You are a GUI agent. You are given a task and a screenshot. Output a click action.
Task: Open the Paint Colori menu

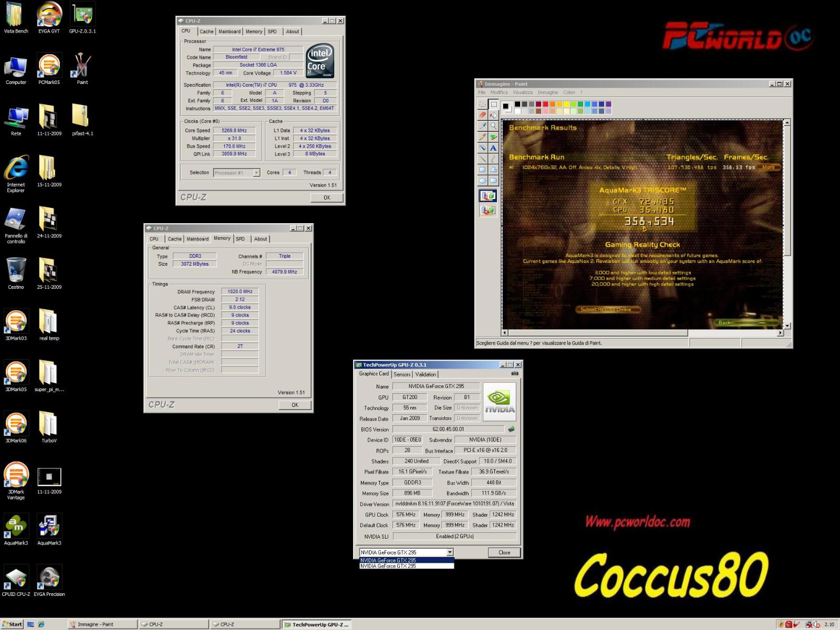pos(569,92)
